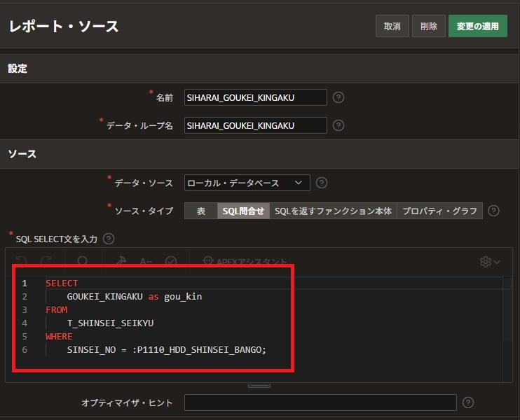This screenshot has width=520, height=420.
Task: Open the editor settings gear dropdown
Action: [490, 261]
